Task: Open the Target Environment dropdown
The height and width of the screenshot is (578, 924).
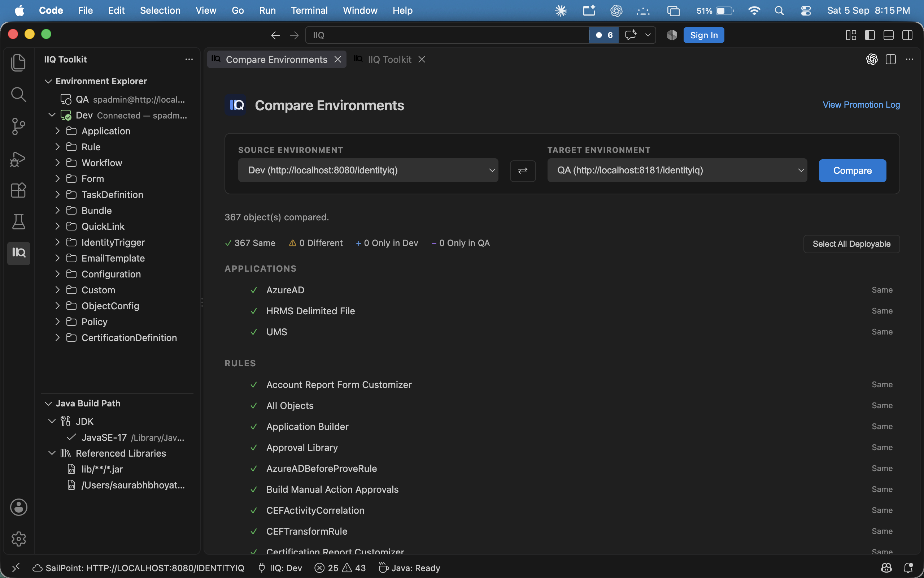Action: point(677,170)
